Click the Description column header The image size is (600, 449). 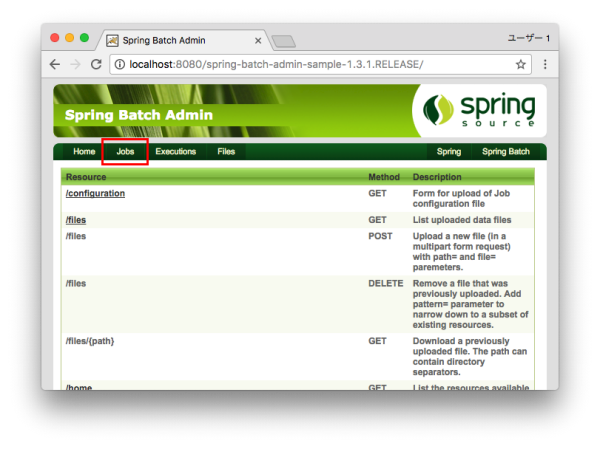coord(437,177)
